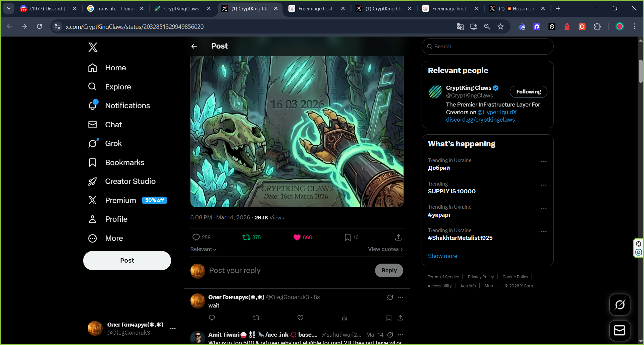
Task: Share the 'wait' comment
Action: point(400,318)
